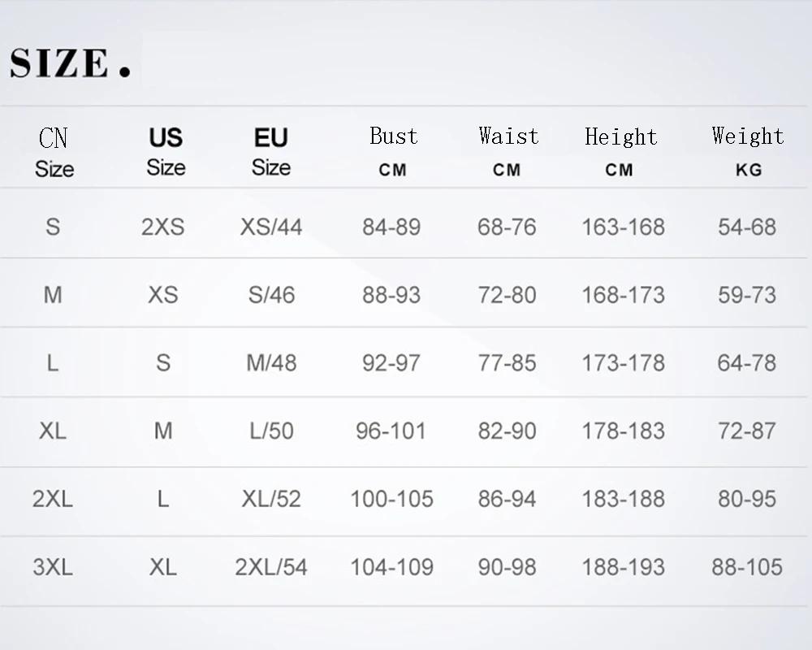The height and width of the screenshot is (650, 812).
Task: Select the height value 188-193
Action: tap(624, 567)
